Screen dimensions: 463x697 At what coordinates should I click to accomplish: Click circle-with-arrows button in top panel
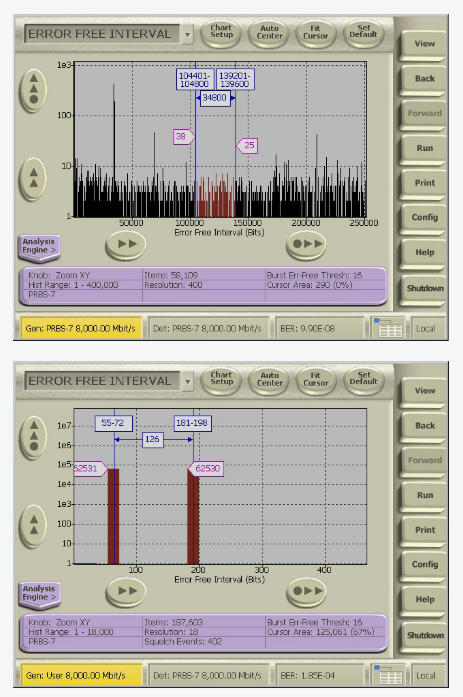pos(307,244)
